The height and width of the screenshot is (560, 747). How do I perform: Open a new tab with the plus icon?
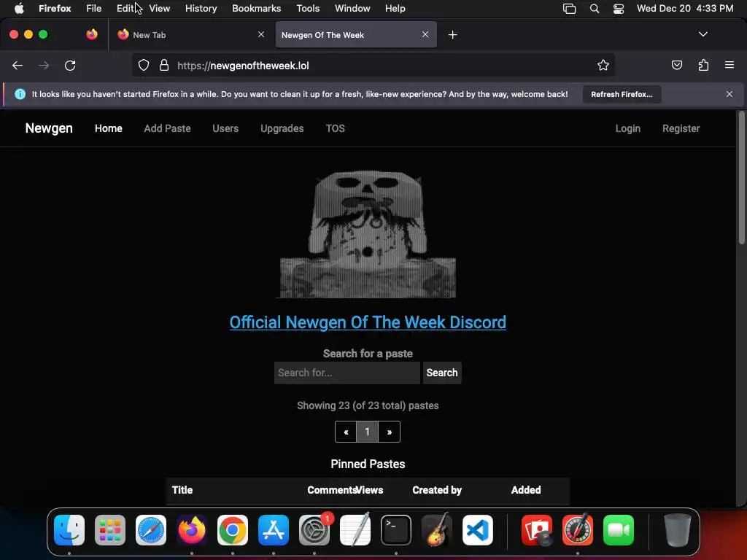[x=452, y=35]
